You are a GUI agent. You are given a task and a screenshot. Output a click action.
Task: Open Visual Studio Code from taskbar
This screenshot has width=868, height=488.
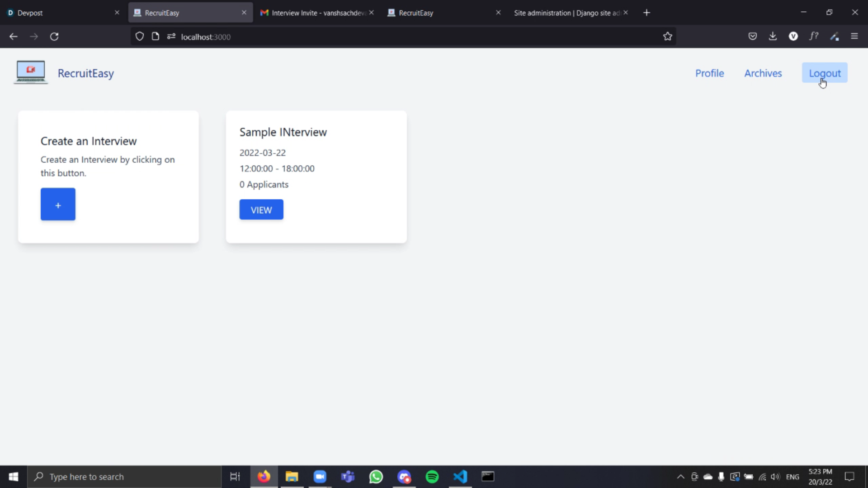460,477
